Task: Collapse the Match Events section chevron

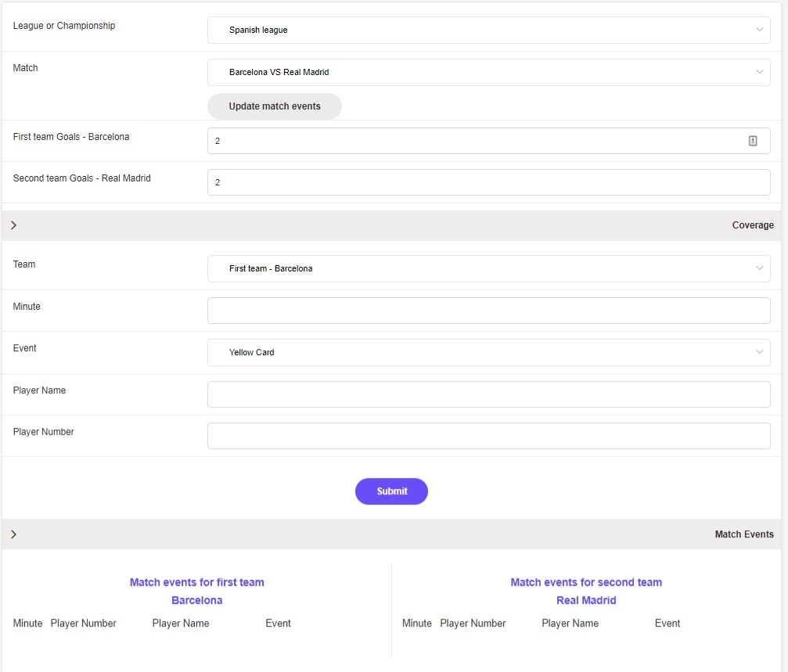Action: [x=13, y=534]
